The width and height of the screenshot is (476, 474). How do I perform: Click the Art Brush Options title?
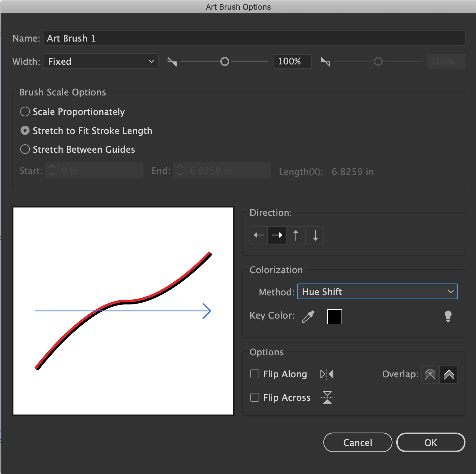238,7
